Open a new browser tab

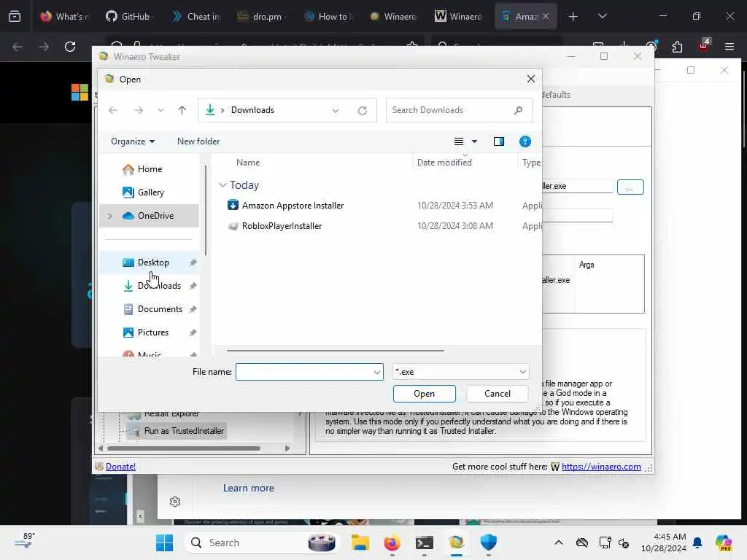[573, 17]
